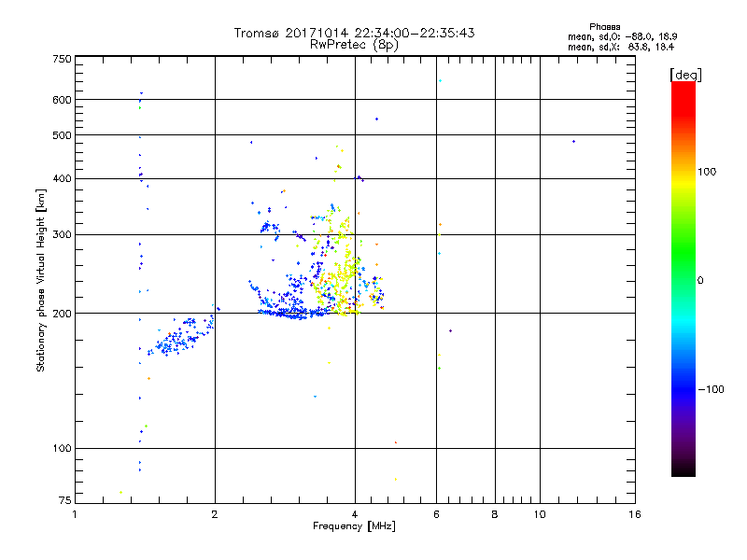Click the colorbar label '100'
Screen dimensions: 747x560
click(707, 172)
